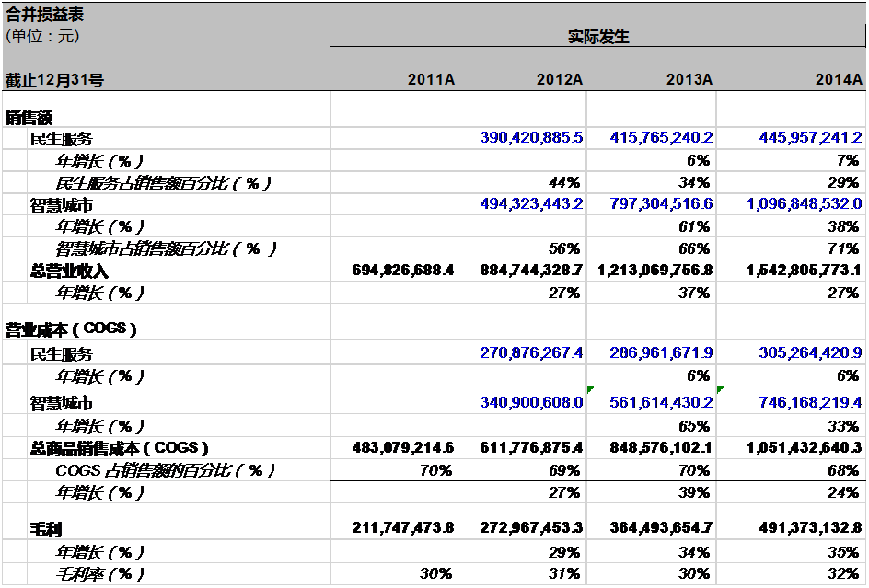869x588 pixels.
Task: Select the 2014A column header
Action: pos(838,80)
